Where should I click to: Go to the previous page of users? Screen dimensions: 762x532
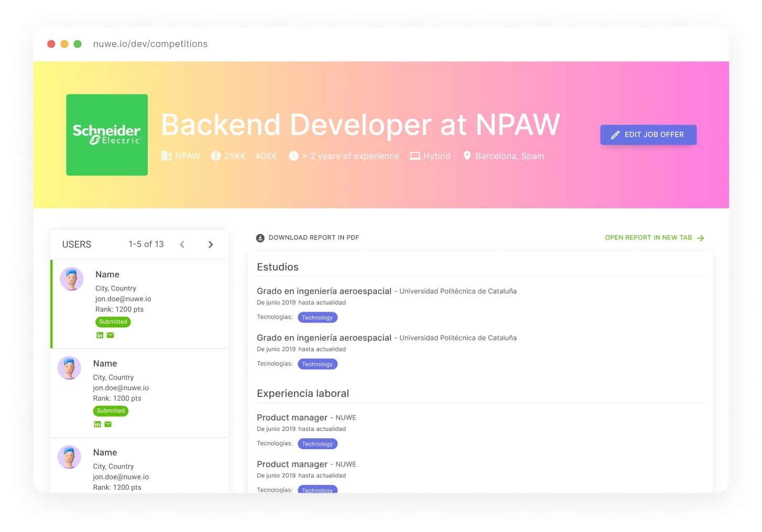(x=182, y=245)
